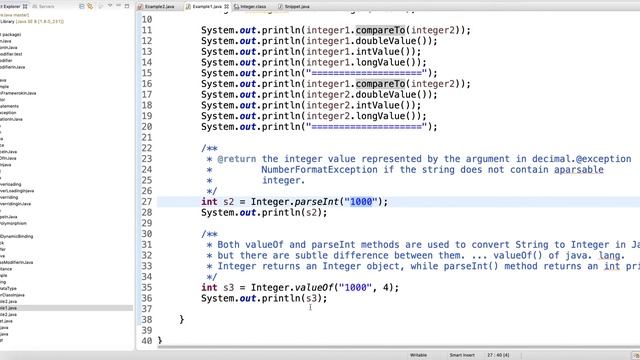Close the Example1.java editor tab

[226, 7]
